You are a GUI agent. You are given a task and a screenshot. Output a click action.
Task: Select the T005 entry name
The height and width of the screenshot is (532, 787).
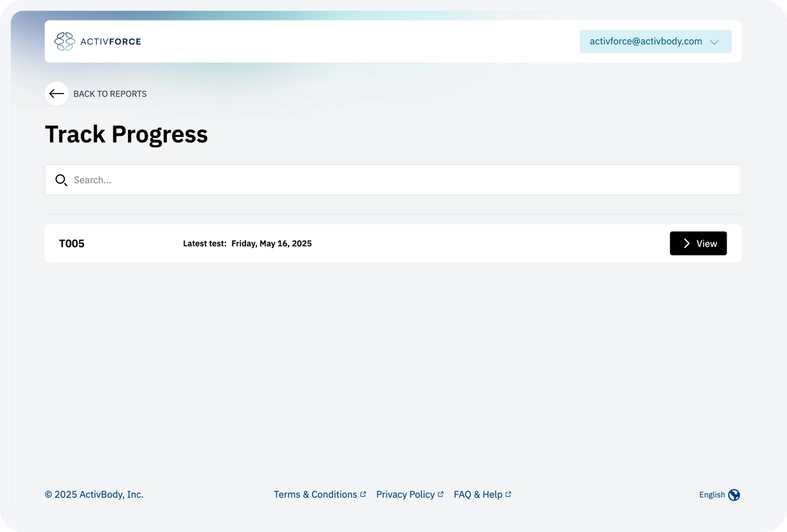72,244
